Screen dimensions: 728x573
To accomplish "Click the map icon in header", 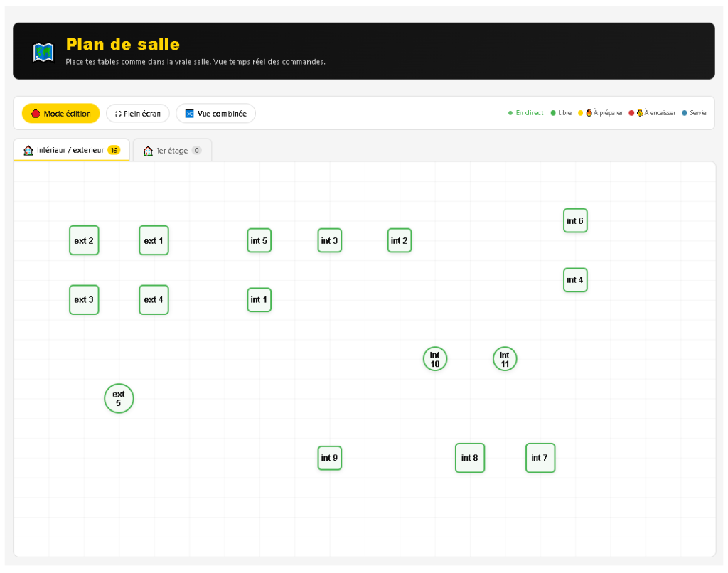I will click(x=43, y=52).
